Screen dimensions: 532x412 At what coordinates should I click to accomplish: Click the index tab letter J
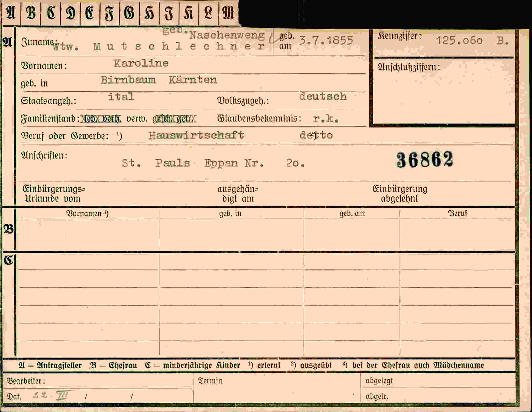pos(169,13)
